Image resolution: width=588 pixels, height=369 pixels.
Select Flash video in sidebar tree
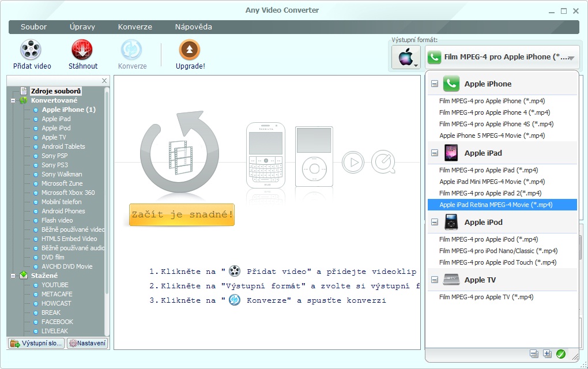pos(57,220)
